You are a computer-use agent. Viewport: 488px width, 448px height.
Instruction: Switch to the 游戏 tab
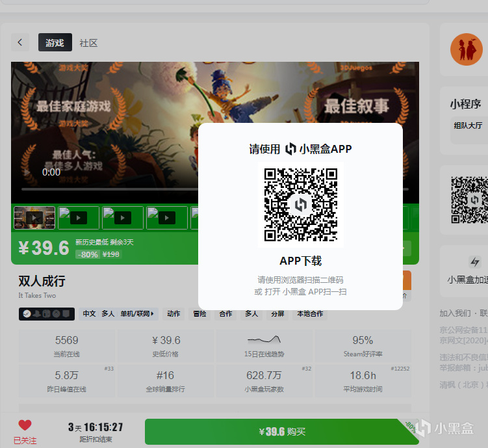pos(55,42)
